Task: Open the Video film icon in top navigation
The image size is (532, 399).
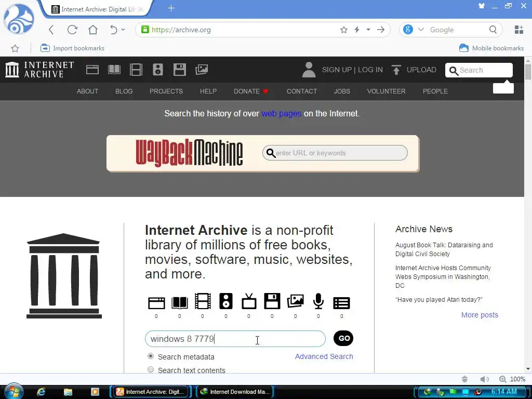Action: 136,70
